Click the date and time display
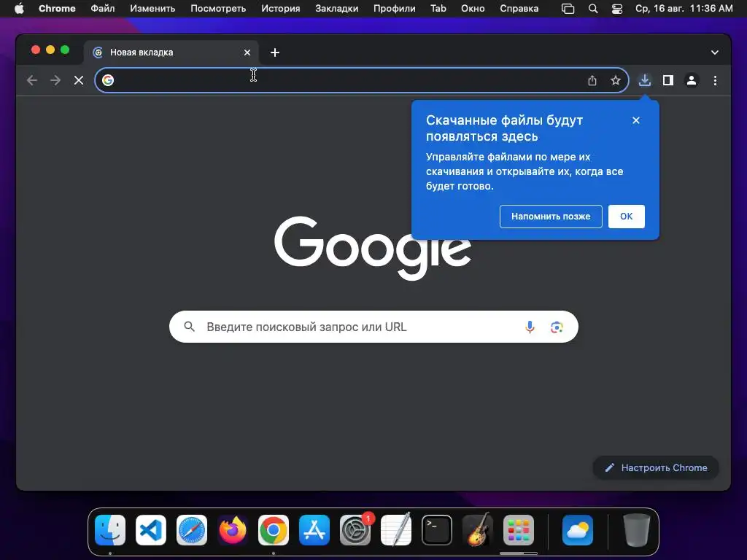This screenshot has width=747, height=560. (684, 9)
